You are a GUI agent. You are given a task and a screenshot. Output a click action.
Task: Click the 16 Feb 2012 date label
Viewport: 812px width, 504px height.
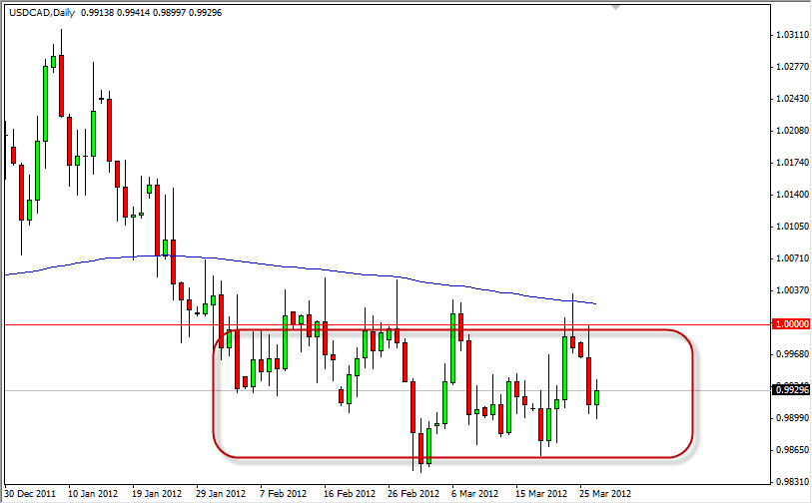click(349, 494)
